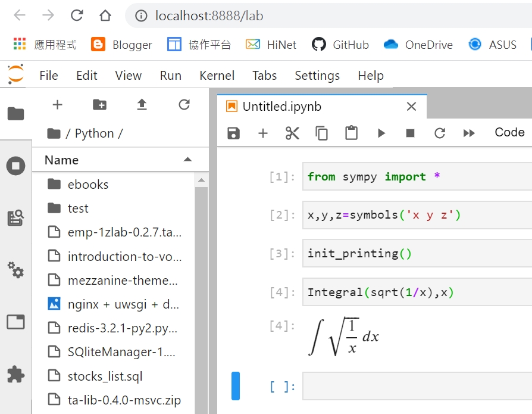Refresh the file list

tap(184, 105)
